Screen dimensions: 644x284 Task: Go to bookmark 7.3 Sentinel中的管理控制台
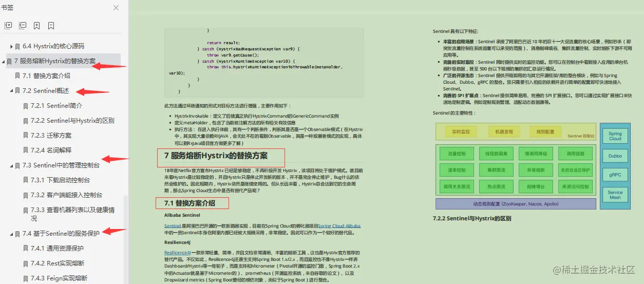click(61, 165)
